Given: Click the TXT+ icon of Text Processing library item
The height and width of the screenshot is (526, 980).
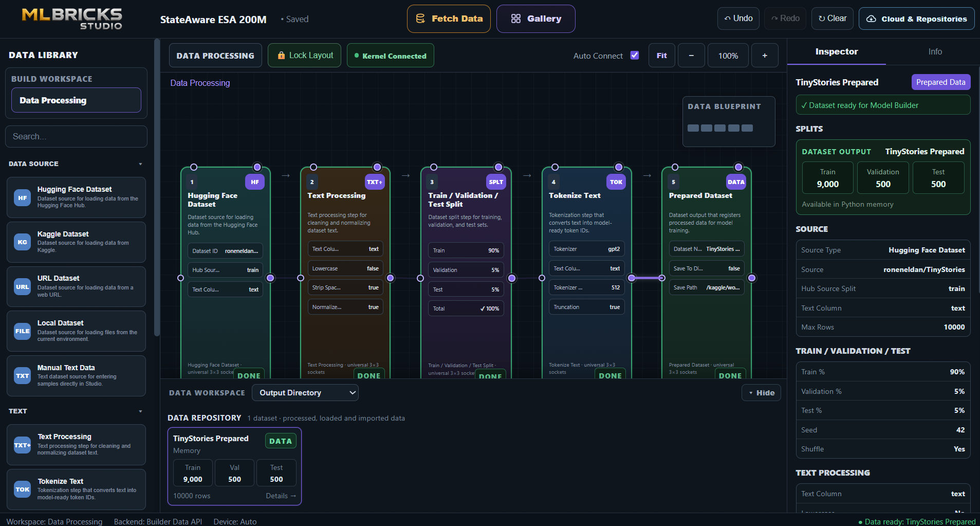Looking at the screenshot, I should [x=22, y=445].
